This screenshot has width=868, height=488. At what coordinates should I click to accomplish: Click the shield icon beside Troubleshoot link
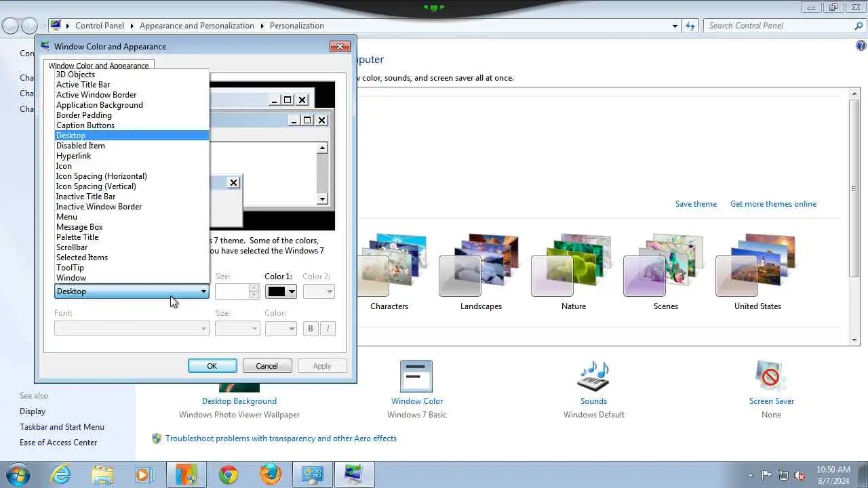(x=157, y=439)
